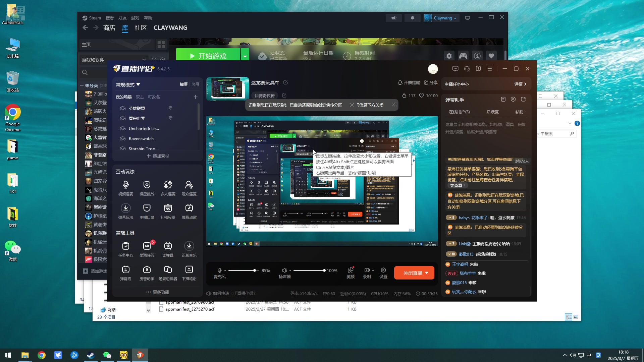Toggle microphone mute at 85% level

click(219, 270)
